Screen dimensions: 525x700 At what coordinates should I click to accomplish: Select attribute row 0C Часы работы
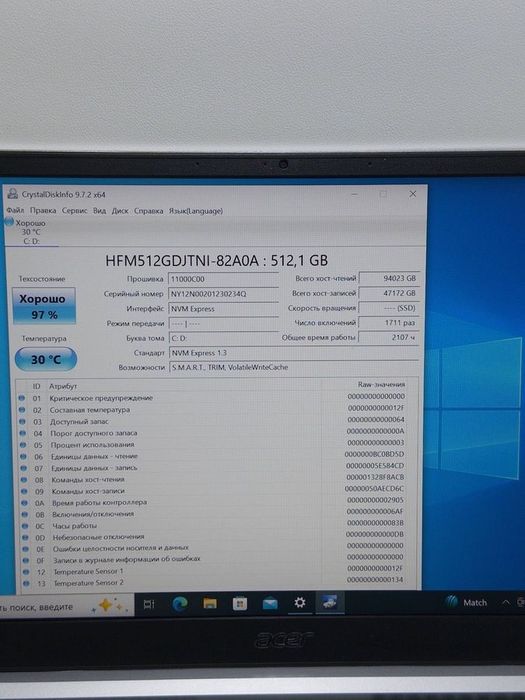(x=218, y=525)
